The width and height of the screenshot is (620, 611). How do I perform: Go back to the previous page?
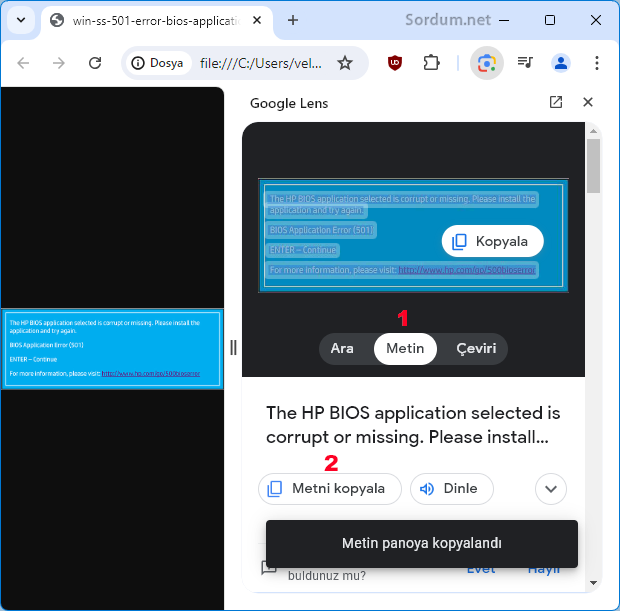coord(23,63)
